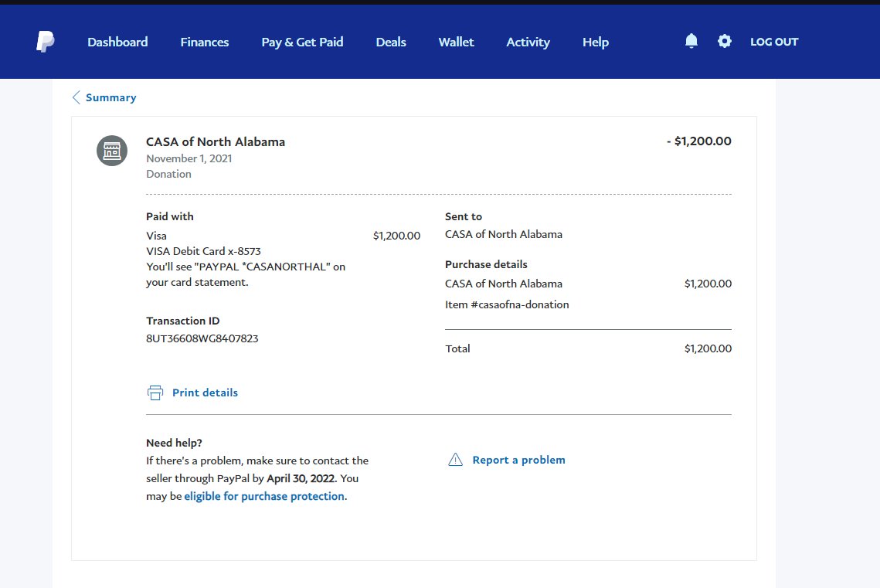Click the Purchase details heading
This screenshot has width=880, height=588.
click(x=487, y=264)
